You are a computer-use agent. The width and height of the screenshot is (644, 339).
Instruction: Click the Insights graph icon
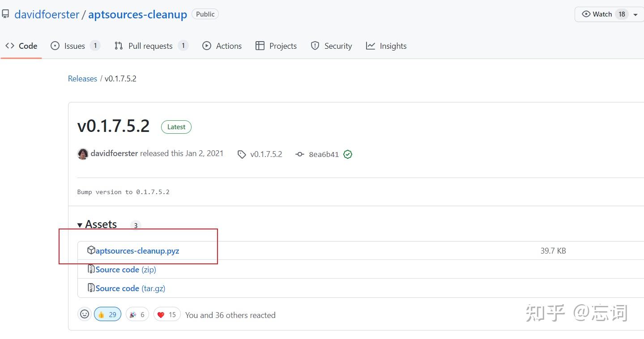(x=371, y=46)
